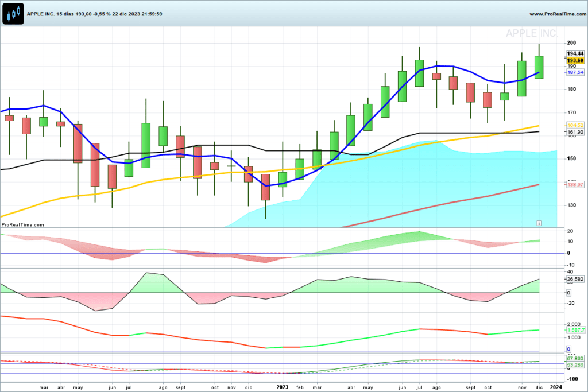The height and width of the screenshot is (392, 588).
Task: Open the www.ProRealTime.com link
Action: tap(558, 14)
